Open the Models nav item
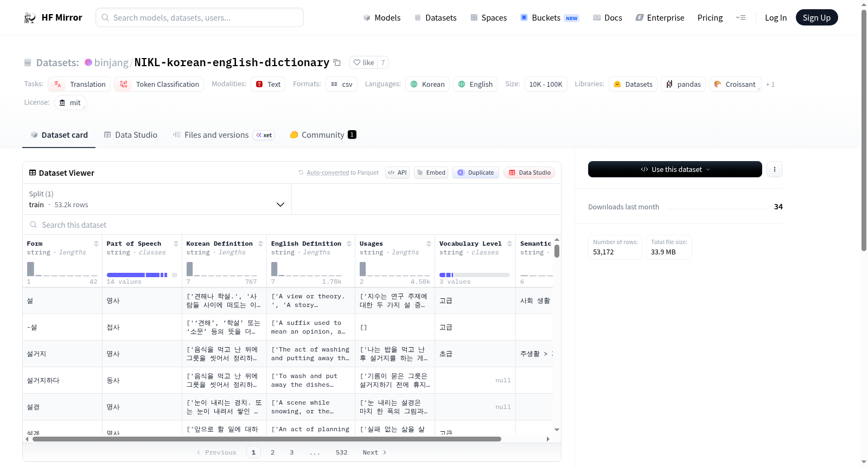 coord(382,18)
